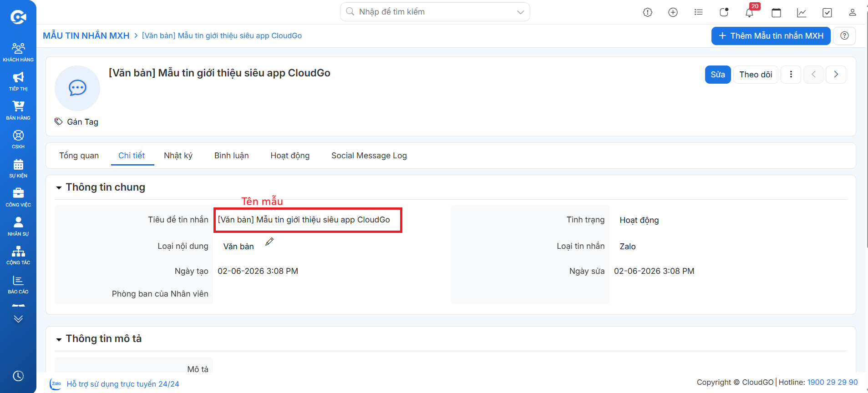
Task: Open the recent history clock icon
Action: 18,376
